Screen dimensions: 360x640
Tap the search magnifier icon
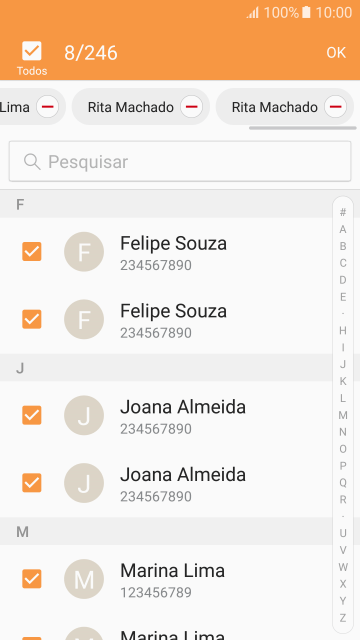(x=32, y=162)
